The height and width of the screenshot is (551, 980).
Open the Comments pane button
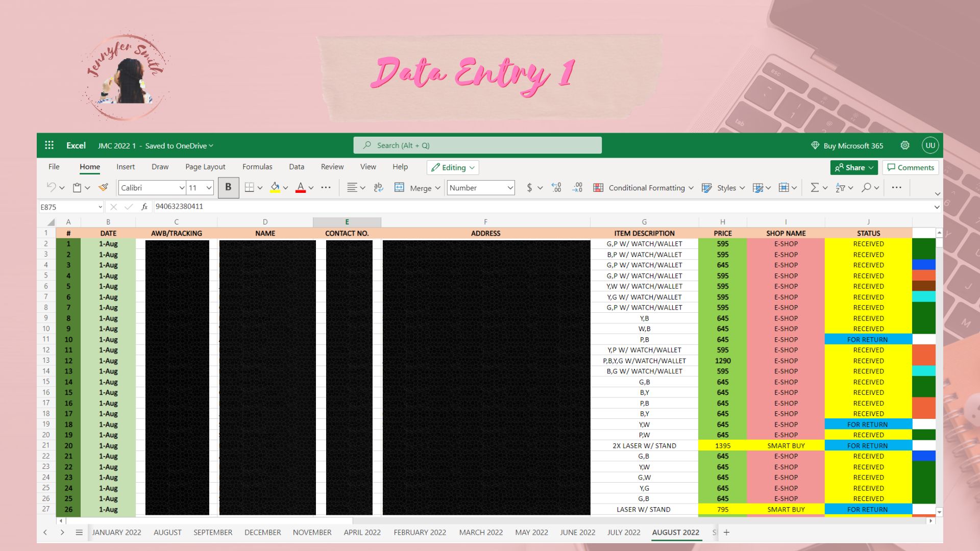click(x=911, y=167)
